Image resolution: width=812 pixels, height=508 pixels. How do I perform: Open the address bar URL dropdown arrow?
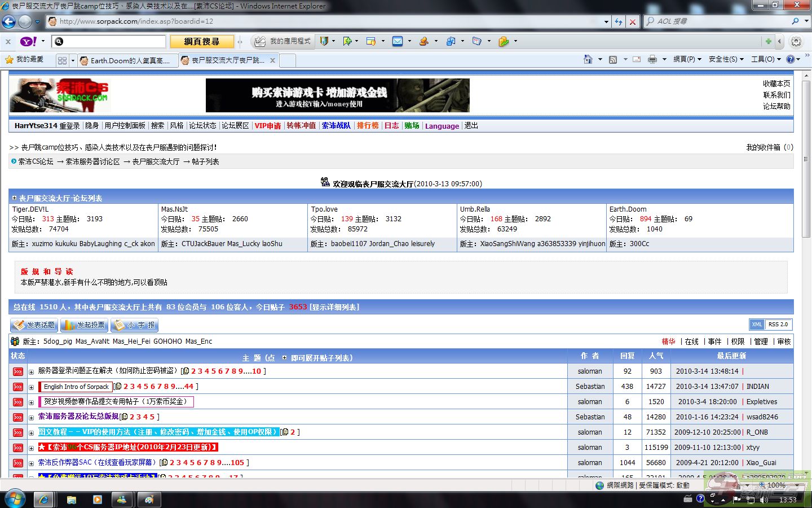(606, 21)
